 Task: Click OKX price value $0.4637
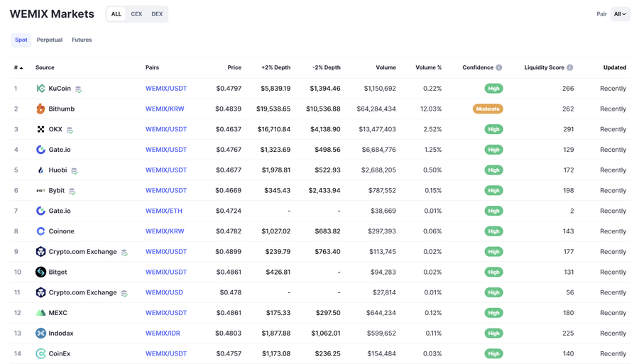click(228, 129)
